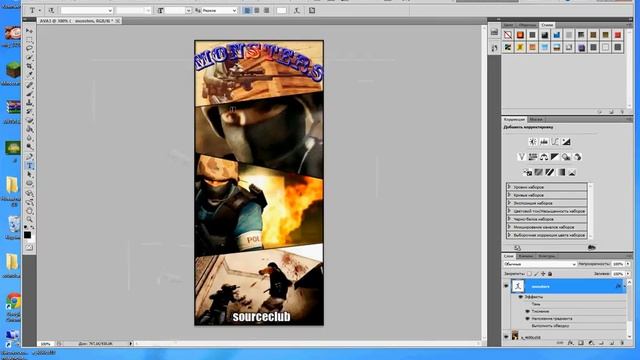Screen dimensions: 640x360
Task: Hide the selected text layer
Action: pos(506,286)
